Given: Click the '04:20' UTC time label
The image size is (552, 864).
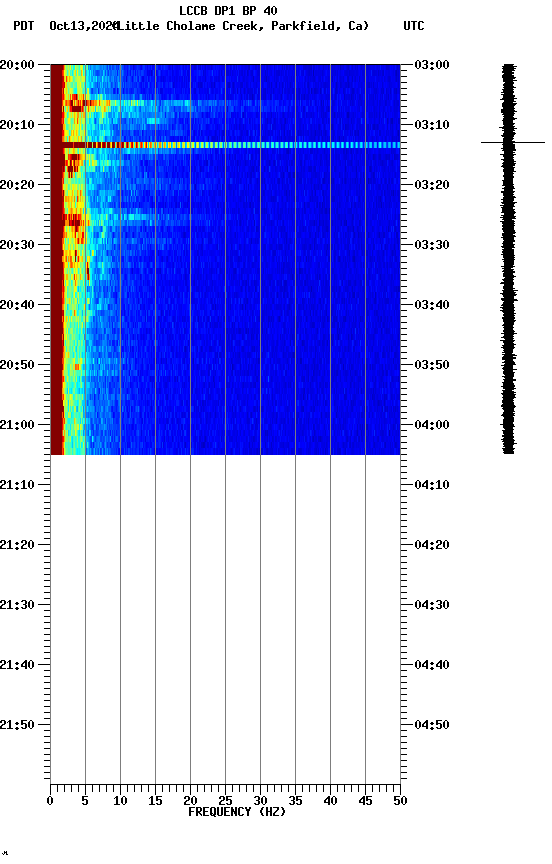Looking at the screenshot, I should point(432,545).
